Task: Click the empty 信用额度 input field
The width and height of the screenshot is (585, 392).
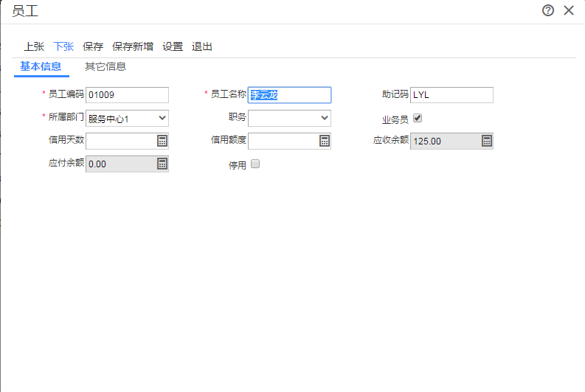Action: (x=289, y=141)
